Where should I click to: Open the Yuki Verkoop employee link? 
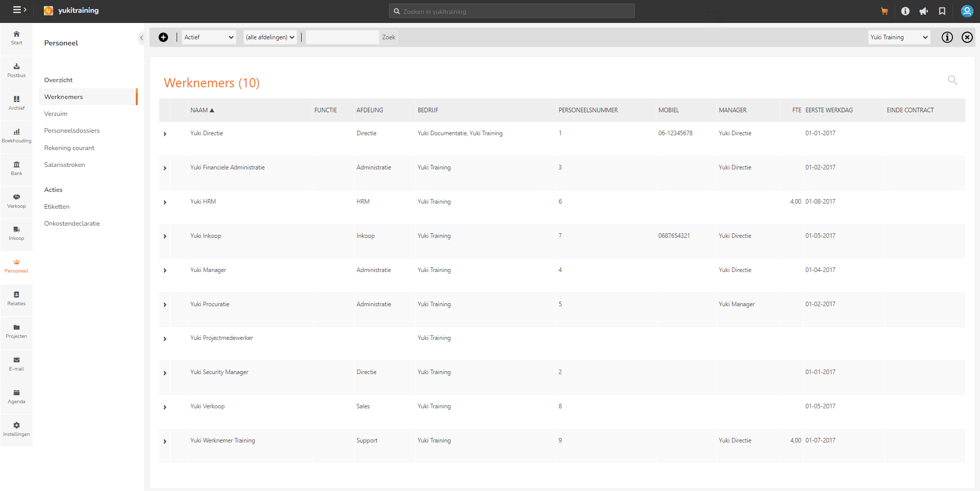point(207,406)
